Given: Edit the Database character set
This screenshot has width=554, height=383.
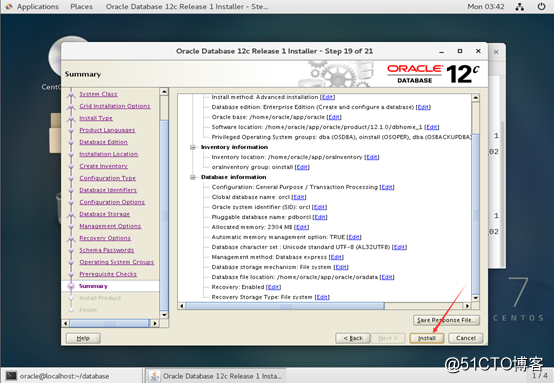Looking at the screenshot, I should pyautogui.click(x=399, y=247).
